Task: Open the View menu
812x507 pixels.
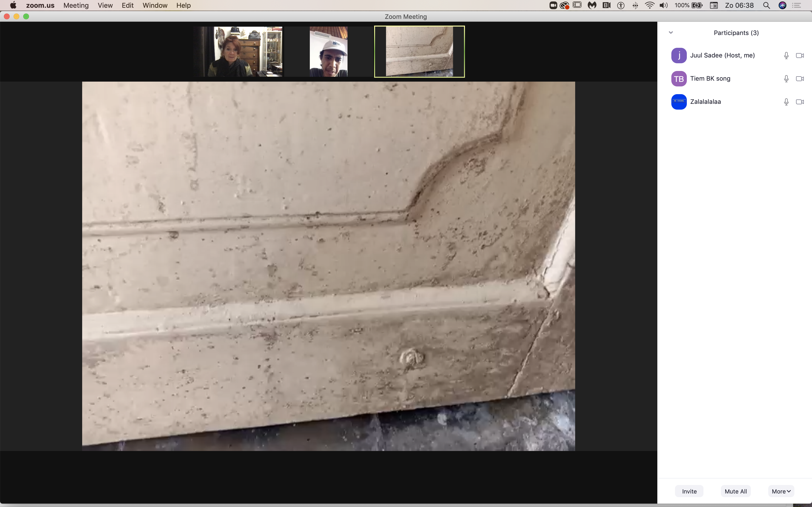Action: 105,5
